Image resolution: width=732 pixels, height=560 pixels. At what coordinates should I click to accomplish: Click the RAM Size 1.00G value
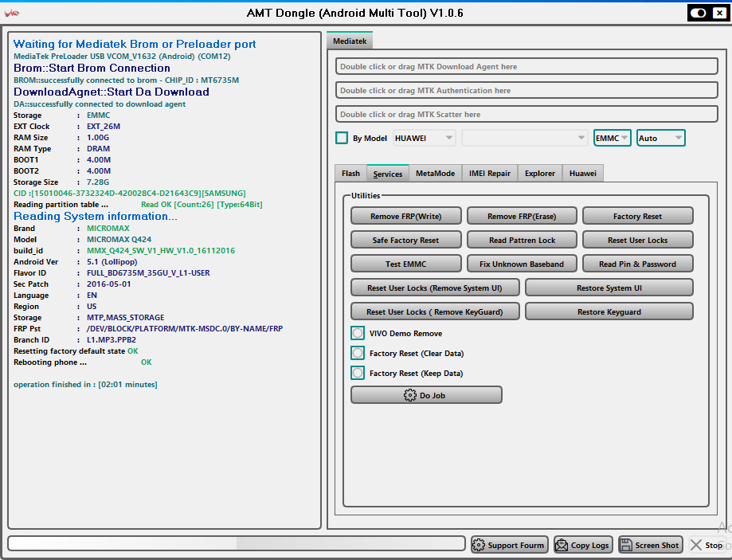pyautogui.click(x=98, y=137)
